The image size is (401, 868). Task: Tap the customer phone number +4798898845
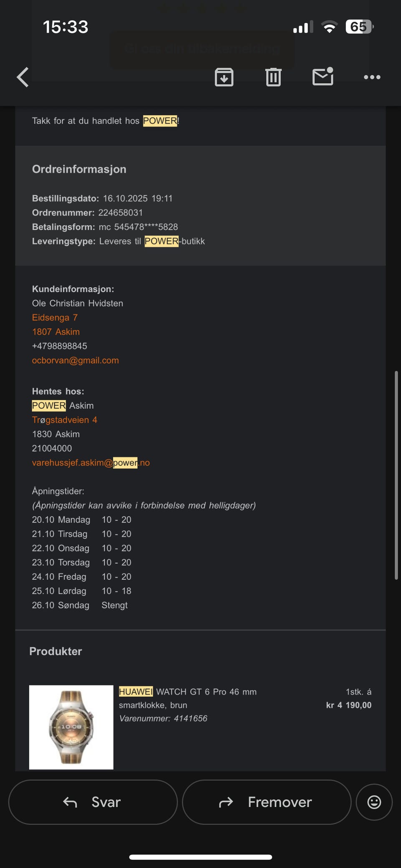59,346
